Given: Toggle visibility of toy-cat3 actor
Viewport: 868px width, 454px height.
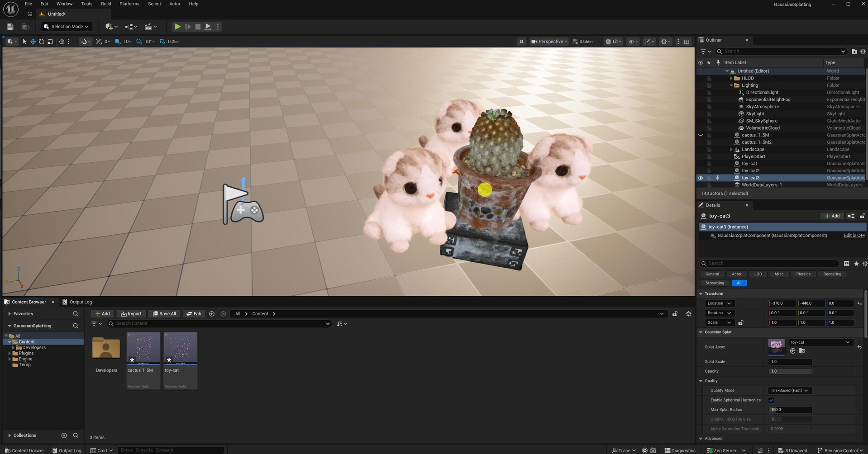Looking at the screenshot, I should [x=701, y=178].
